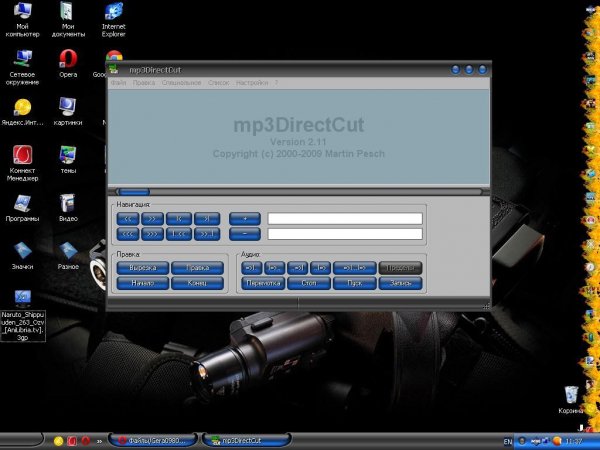Click the Opera quick launch icon in taskbar
Image resolution: width=600 pixels, height=450 pixels.
85,441
